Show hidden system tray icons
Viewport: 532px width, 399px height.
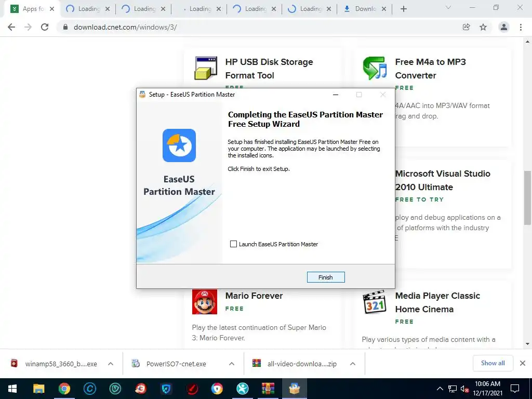[440, 389]
